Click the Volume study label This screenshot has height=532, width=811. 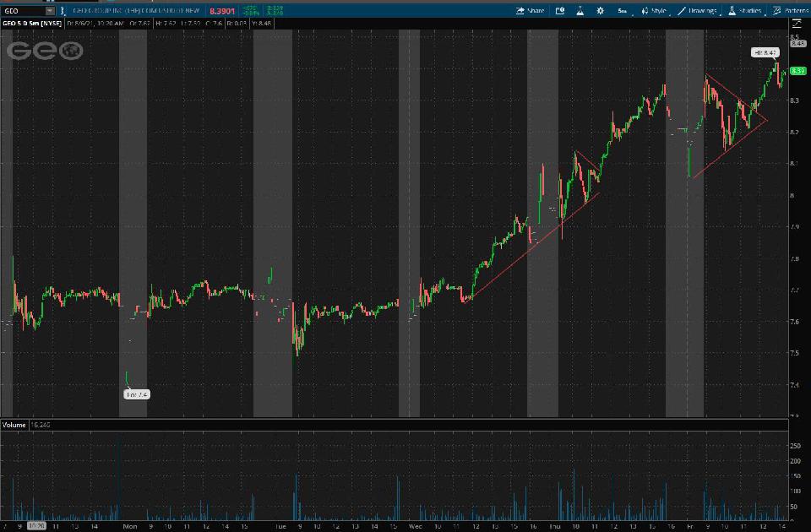click(14, 425)
